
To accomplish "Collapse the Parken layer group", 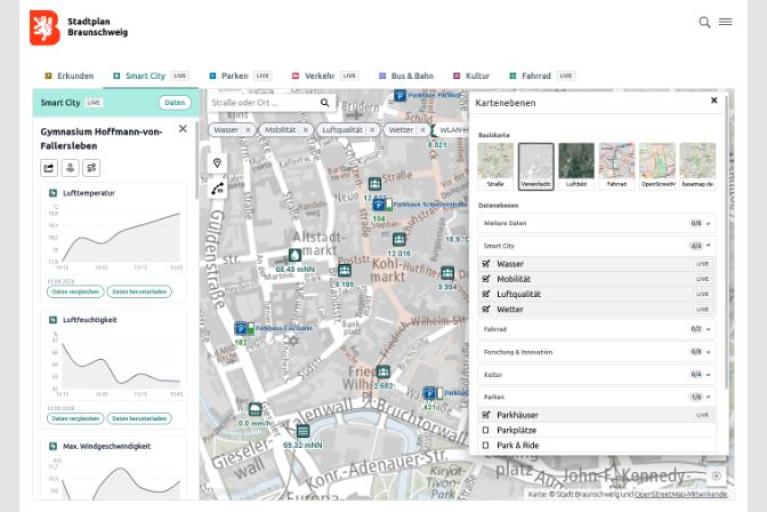I will pyautogui.click(x=597, y=397).
